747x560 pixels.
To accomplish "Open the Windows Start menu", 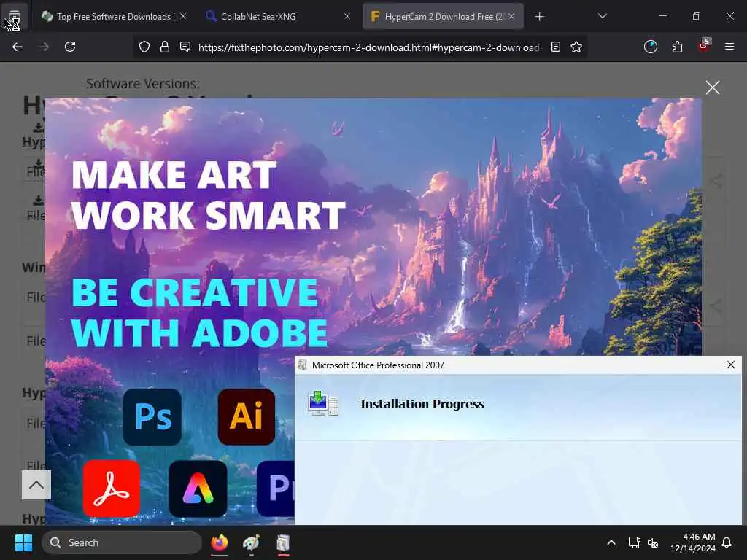I will tap(23, 542).
